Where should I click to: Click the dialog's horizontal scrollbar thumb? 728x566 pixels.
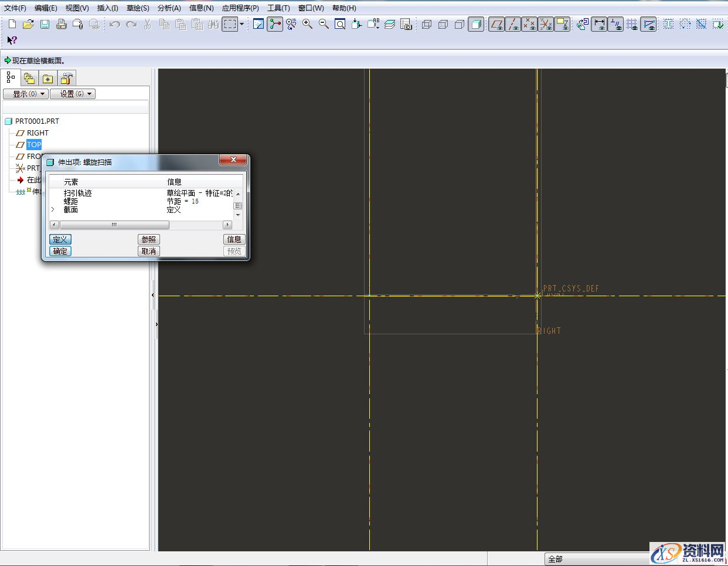(x=114, y=225)
